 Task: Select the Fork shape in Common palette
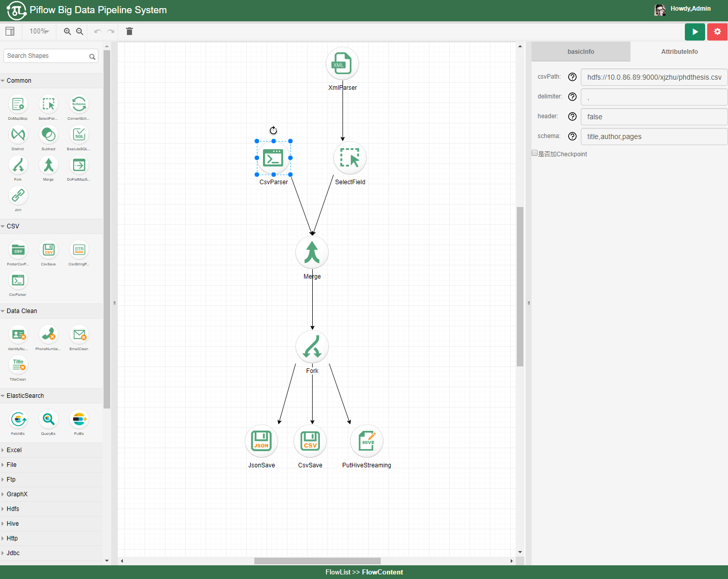pyautogui.click(x=18, y=165)
